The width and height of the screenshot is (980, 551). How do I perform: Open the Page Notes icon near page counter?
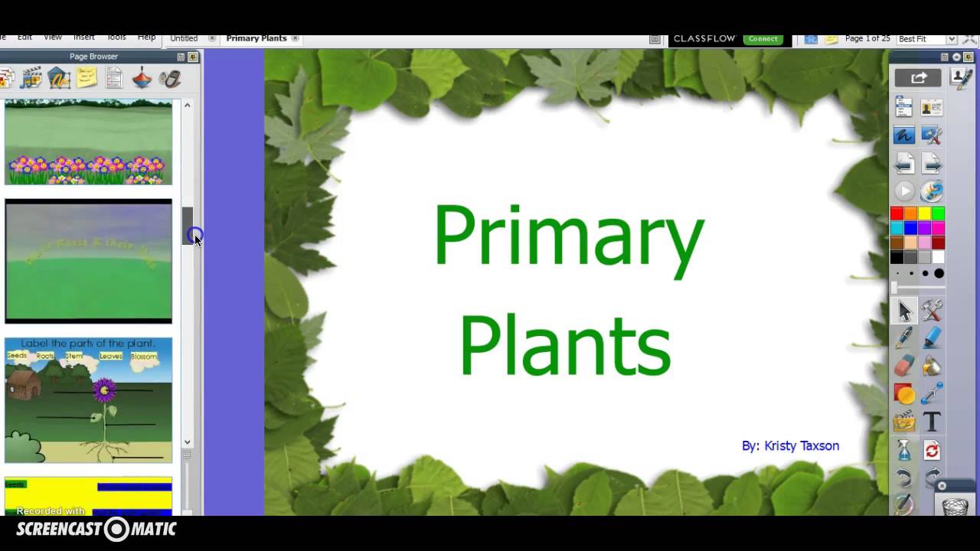(x=831, y=39)
